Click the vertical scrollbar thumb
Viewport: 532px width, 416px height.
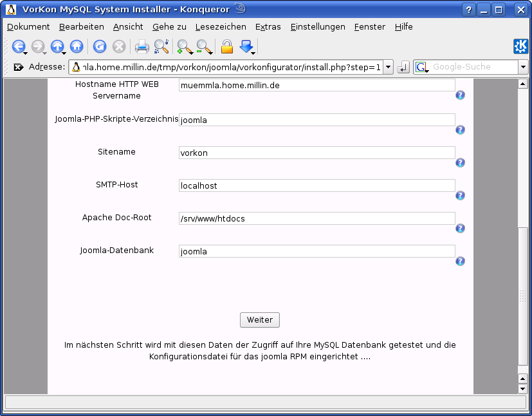pyautogui.click(x=522, y=297)
